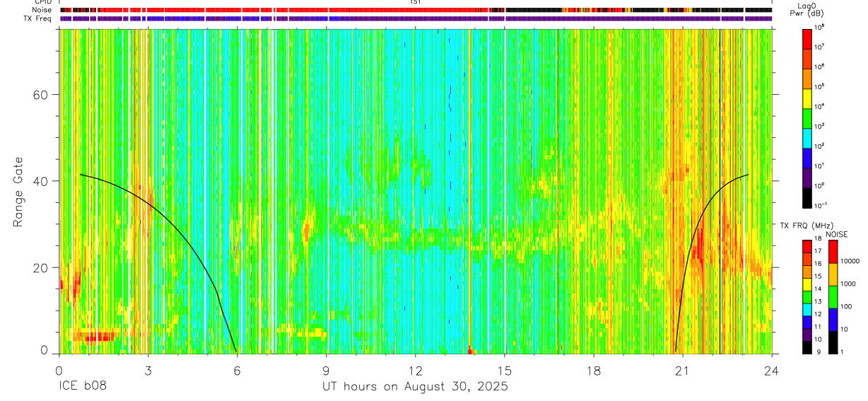Pick the cyan segment of the Lag0 Pwr colorbar
Image resolution: width=868 pixels, height=401 pixels.
(807, 137)
